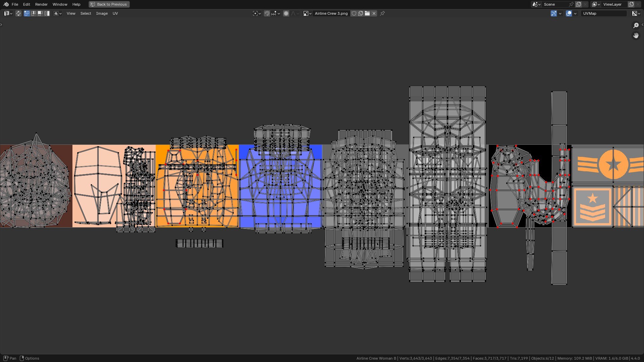Open the gizmo options dropdown arrow

pyautogui.click(x=560, y=13)
